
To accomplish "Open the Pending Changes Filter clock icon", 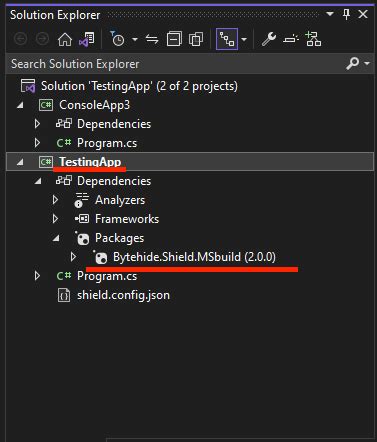I will 117,39.
